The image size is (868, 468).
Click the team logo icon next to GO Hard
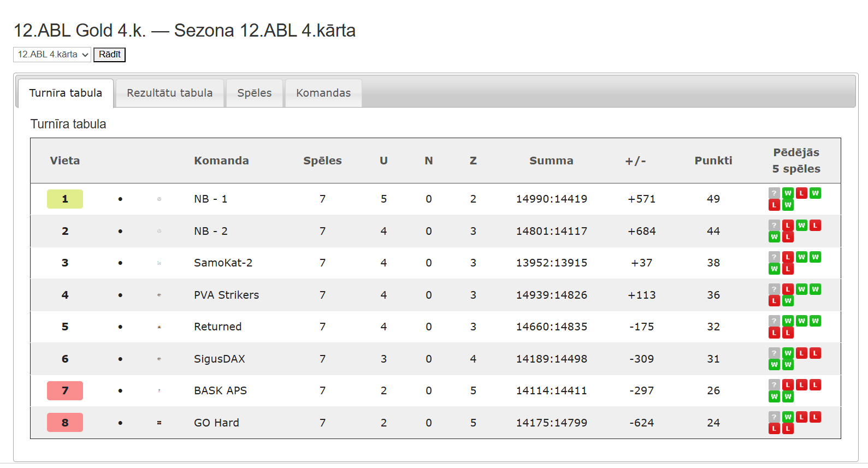(x=159, y=423)
